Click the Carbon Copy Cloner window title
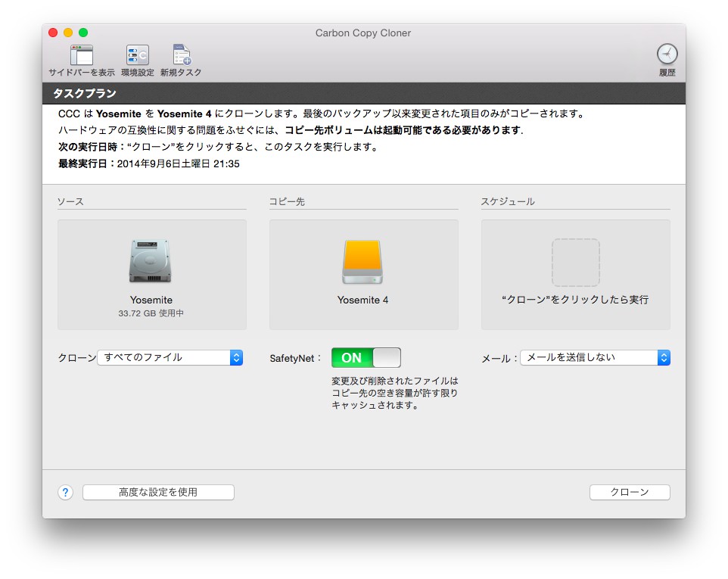 click(363, 33)
